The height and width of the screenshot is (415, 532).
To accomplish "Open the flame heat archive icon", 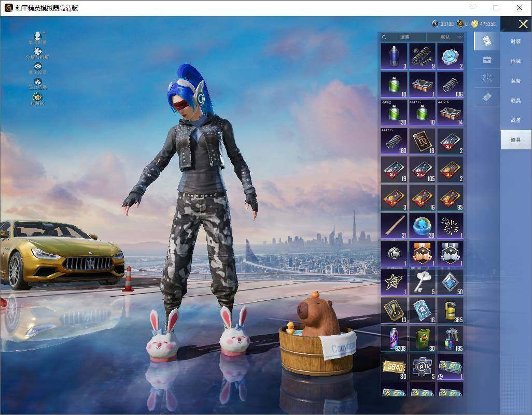I will tap(38, 84).
